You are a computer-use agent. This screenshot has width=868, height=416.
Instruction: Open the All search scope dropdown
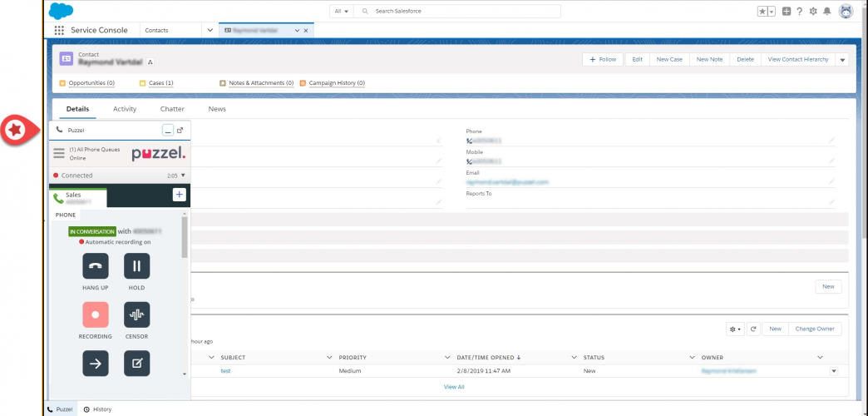tap(341, 12)
